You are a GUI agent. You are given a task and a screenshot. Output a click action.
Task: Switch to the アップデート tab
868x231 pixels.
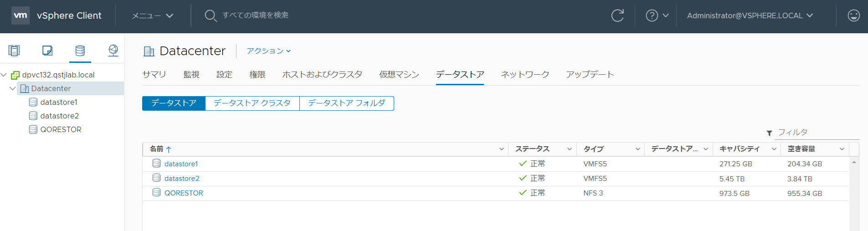[590, 74]
